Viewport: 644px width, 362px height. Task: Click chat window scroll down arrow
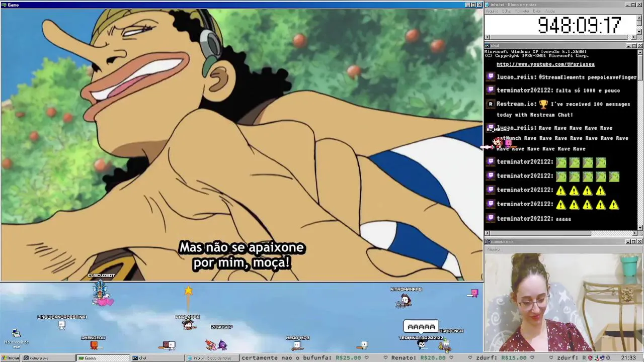pyautogui.click(x=639, y=227)
